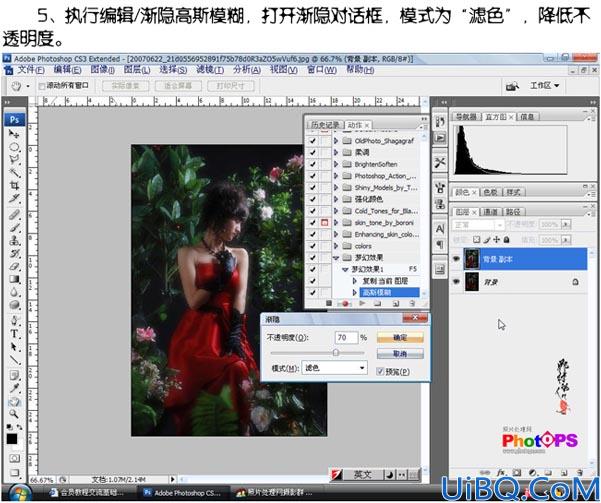
Task: Open the Tool Presets crossed-tools dock icon
Action: tap(440, 163)
